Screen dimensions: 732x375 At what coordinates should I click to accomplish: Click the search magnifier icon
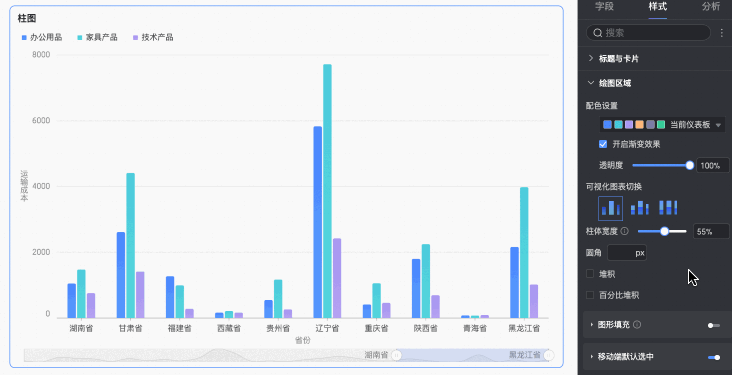tap(598, 33)
